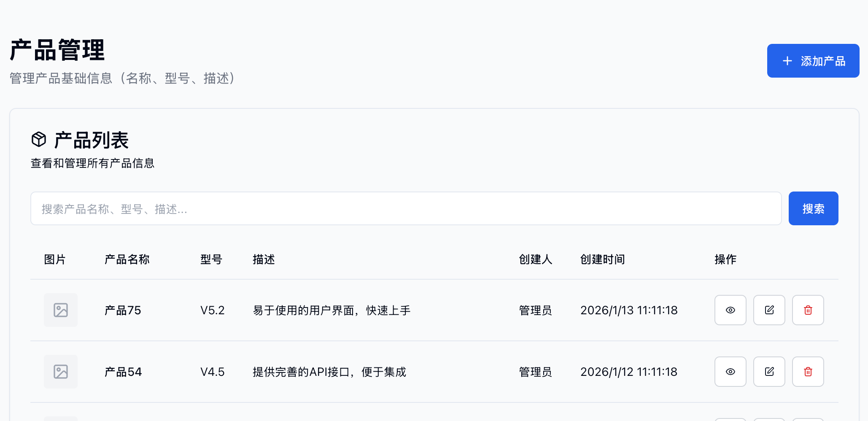
Task: Click the package icon beside 产品列表
Action: [39, 139]
